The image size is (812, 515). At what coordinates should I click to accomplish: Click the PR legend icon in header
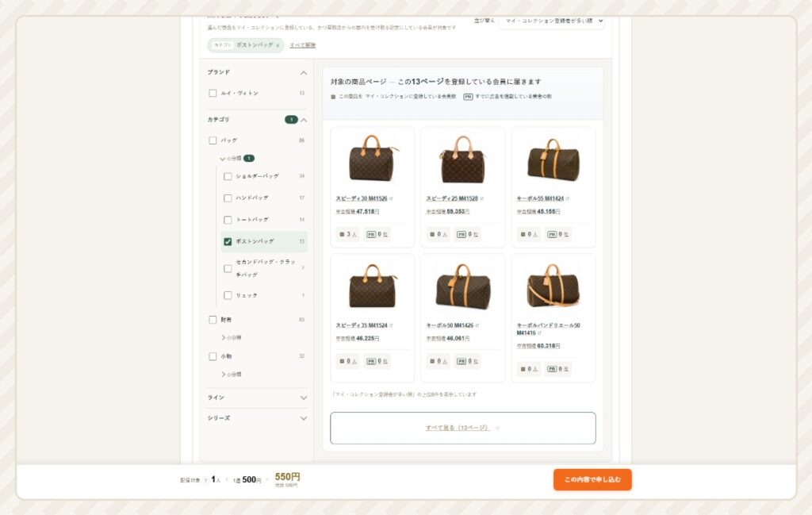pos(468,96)
